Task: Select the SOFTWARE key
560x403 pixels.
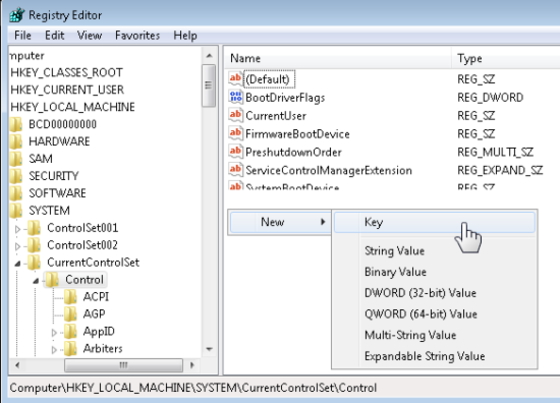Action: (x=57, y=193)
